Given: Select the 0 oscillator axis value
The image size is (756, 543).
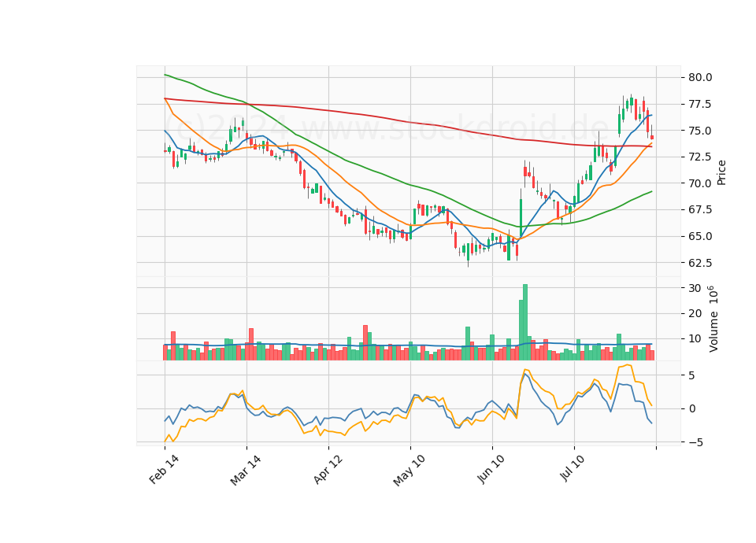Looking at the screenshot, I should [x=692, y=408].
